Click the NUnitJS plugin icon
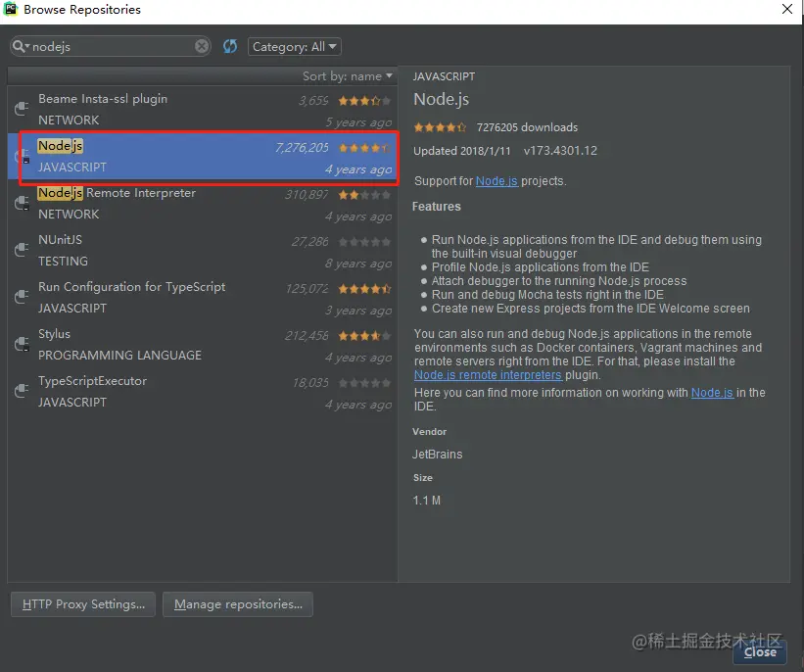Screen dimensions: 804x672 point(22,250)
